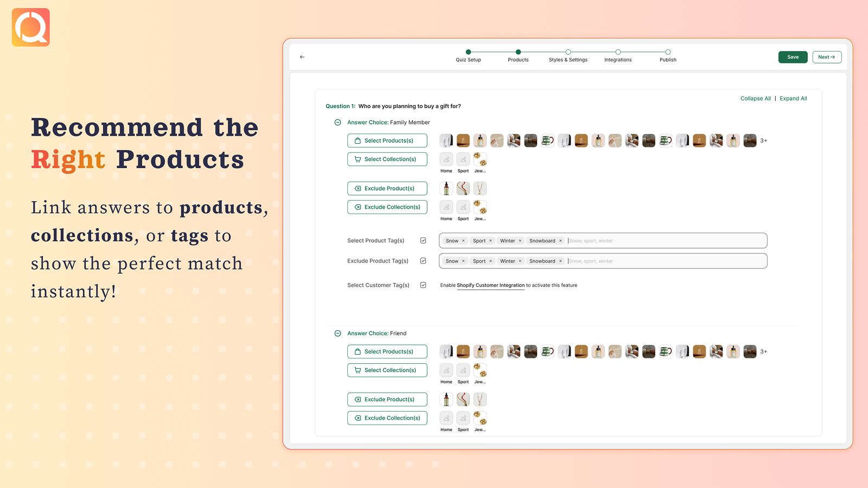Click Home collection thumbnail under Friend Select Collection
This screenshot has height=488, width=868.
click(x=446, y=370)
